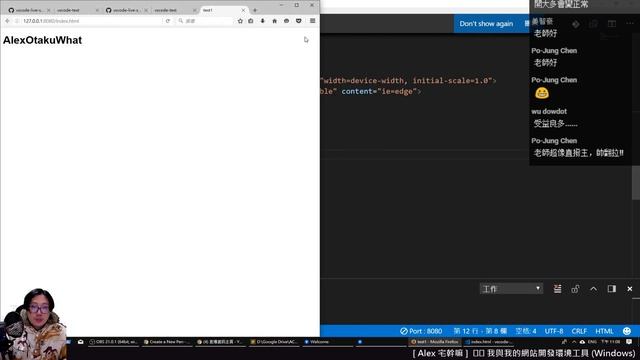
Task: Open the Firefox hamburger menu
Action: 313,21
